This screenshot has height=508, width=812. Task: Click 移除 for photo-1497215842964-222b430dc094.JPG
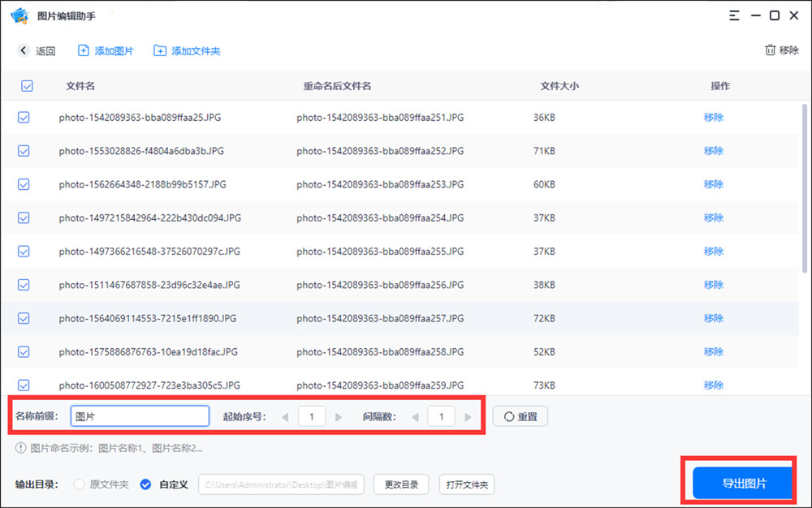coord(713,217)
